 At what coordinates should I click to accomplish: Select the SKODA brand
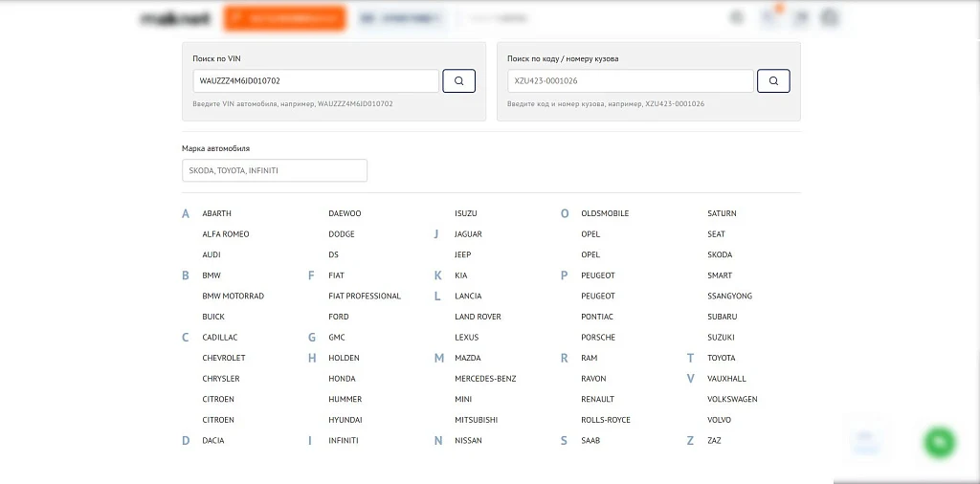point(720,254)
